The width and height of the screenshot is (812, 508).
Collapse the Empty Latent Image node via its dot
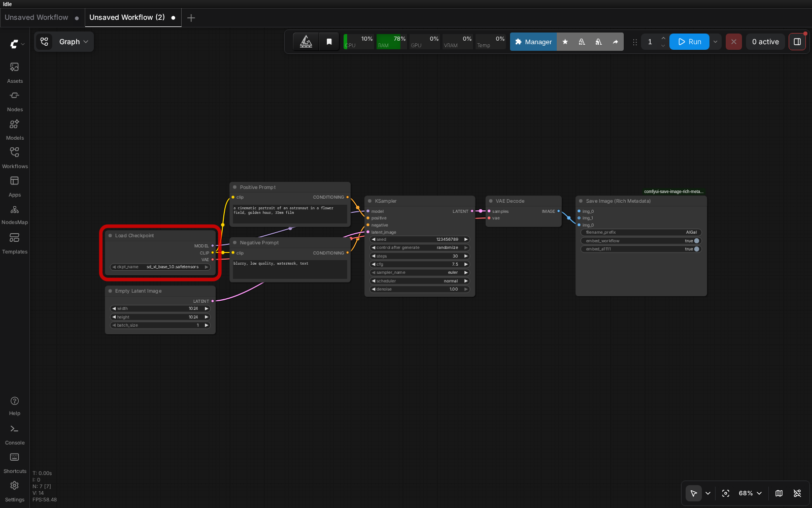tap(110, 291)
